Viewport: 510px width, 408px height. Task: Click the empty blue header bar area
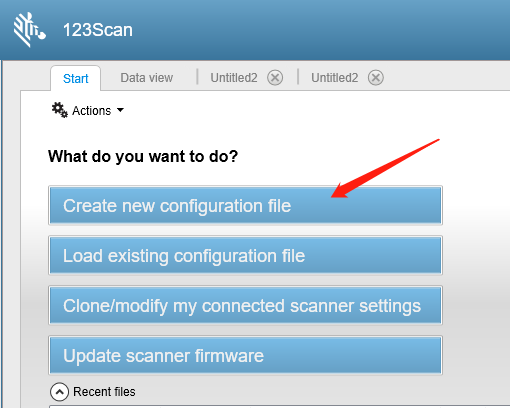[x=320, y=30]
